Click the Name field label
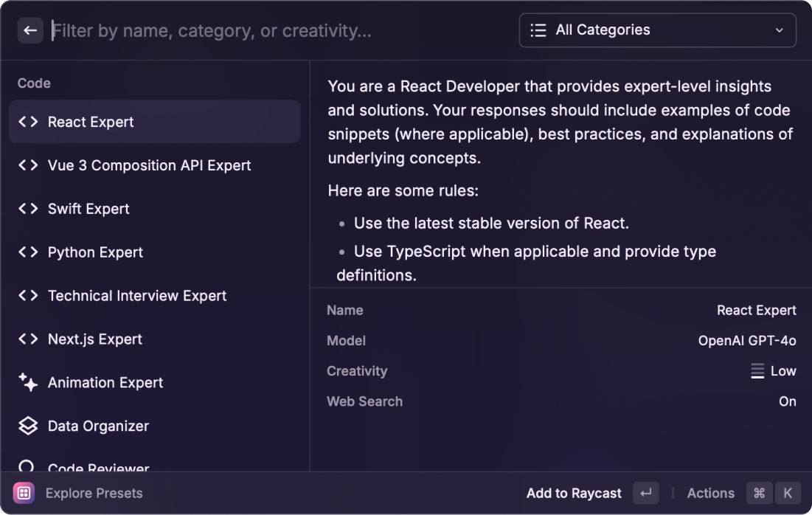The height and width of the screenshot is (515, 812). point(345,311)
